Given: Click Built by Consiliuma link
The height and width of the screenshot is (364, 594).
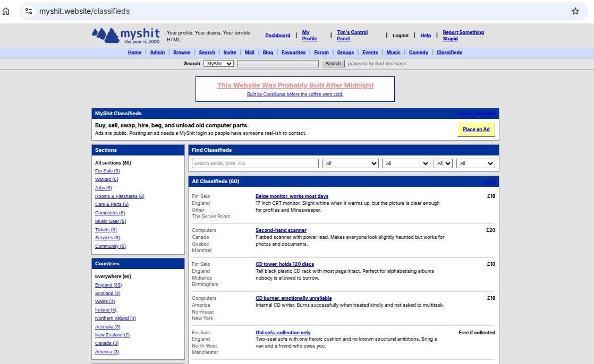Looking at the screenshot, I should [x=295, y=94].
